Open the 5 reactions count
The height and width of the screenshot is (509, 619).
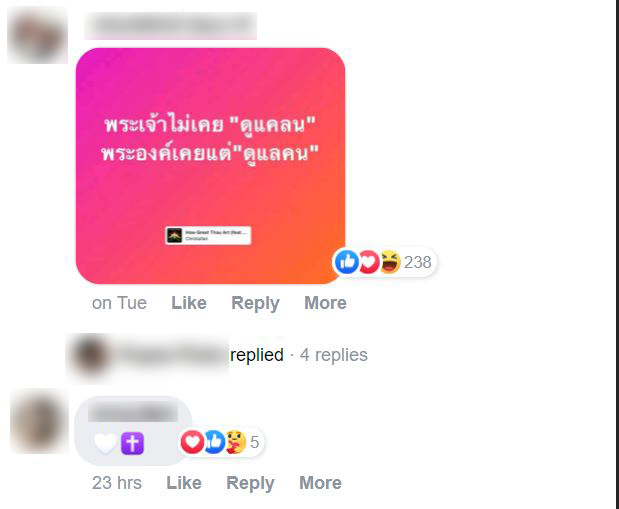(x=255, y=442)
